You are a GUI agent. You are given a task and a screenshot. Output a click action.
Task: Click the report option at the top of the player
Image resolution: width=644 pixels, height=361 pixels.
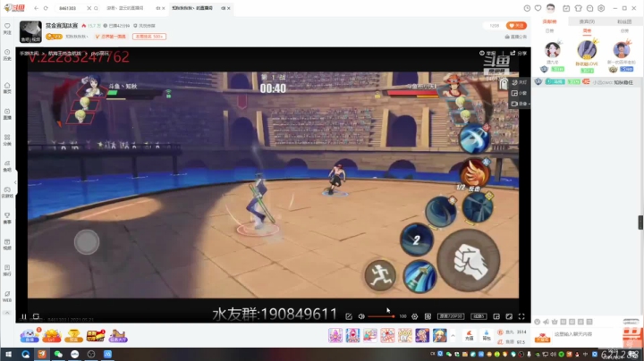[487, 54]
